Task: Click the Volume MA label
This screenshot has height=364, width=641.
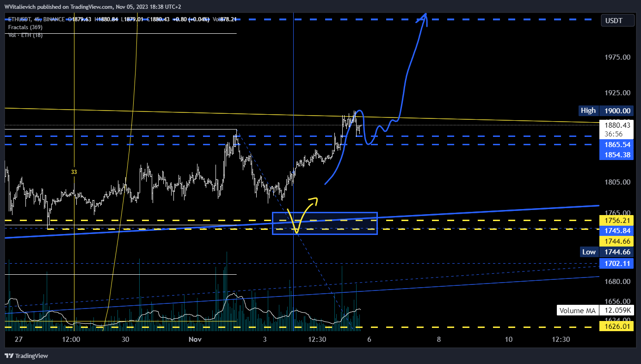Action: pyautogui.click(x=577, y=310)
